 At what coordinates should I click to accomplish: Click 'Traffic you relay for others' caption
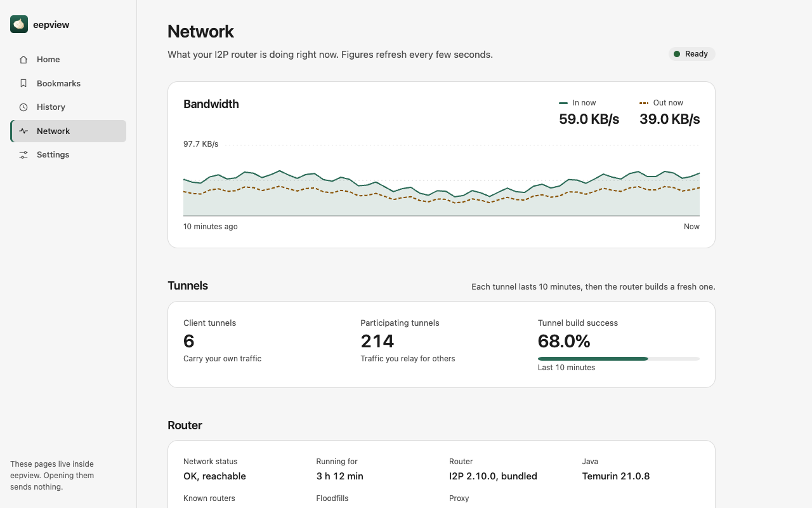click(408, 359)
